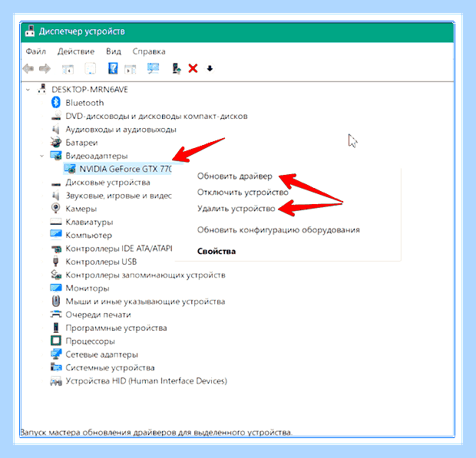Viewport: 476px width, 458px height.
Task: Click the status bar text about driver update
Action: click(x=156, y=432)
